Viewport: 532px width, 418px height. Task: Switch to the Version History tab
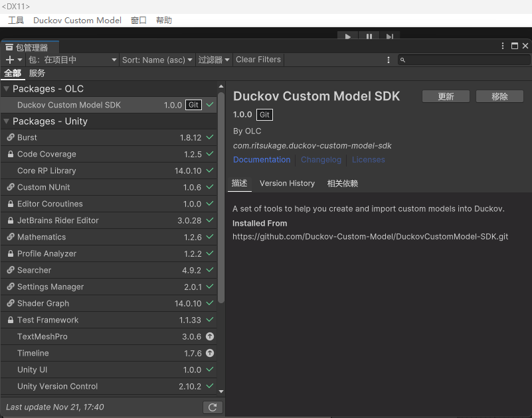pyautogui.click(x=287, y=183)
